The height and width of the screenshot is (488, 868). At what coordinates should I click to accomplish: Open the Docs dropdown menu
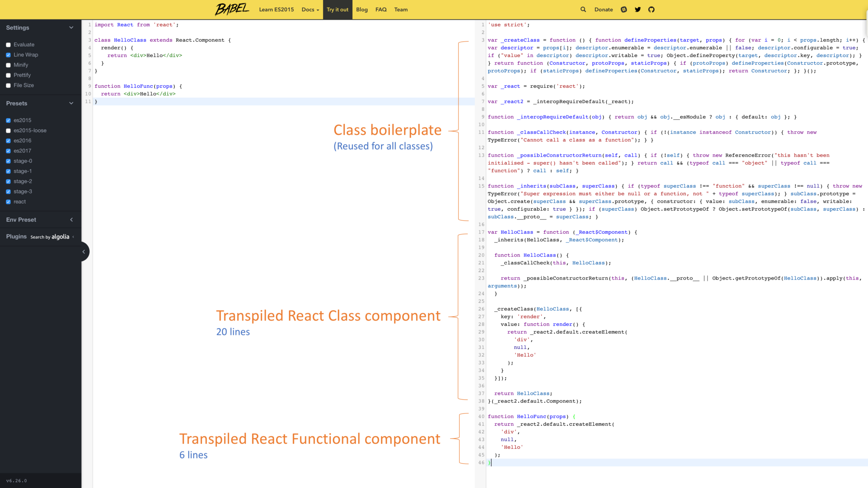click(x=310, y=9)
